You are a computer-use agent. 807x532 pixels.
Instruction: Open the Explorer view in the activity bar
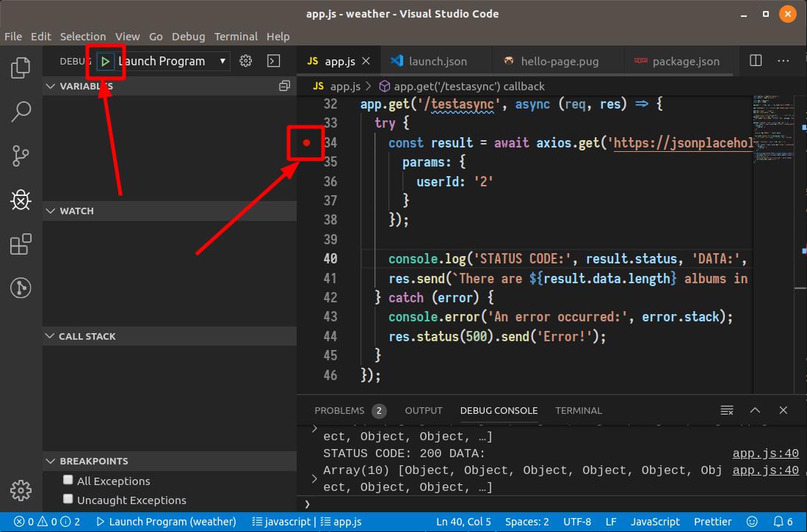(x=20, y=68)
